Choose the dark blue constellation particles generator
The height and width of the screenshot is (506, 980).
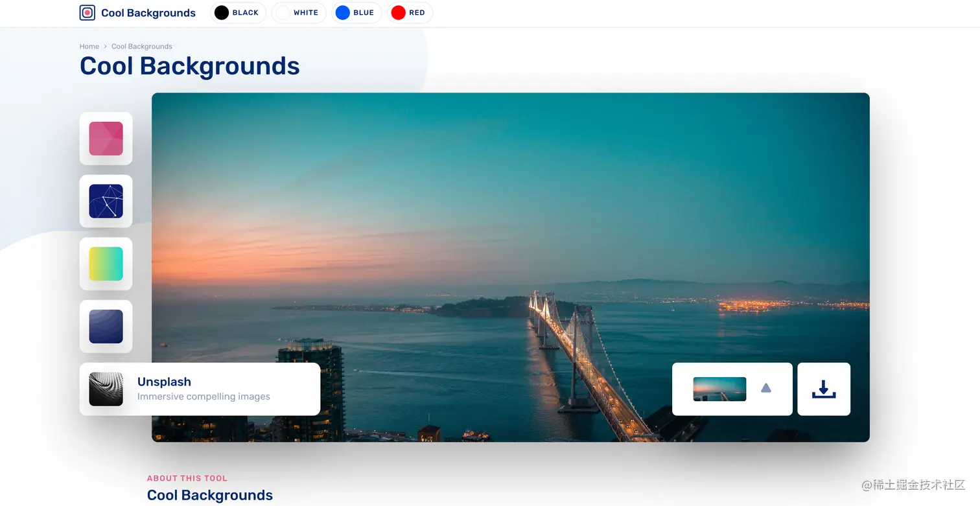point(106,201)
